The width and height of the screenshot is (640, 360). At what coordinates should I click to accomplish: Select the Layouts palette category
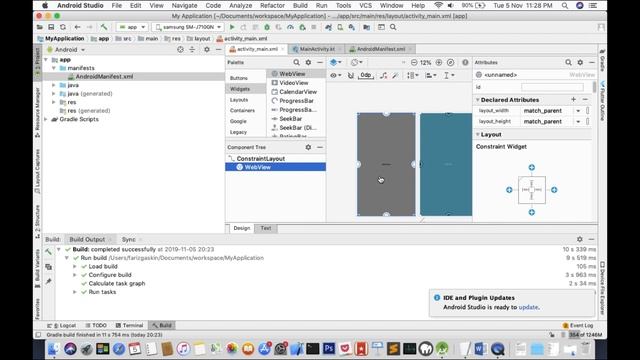[x=239, y=100]
